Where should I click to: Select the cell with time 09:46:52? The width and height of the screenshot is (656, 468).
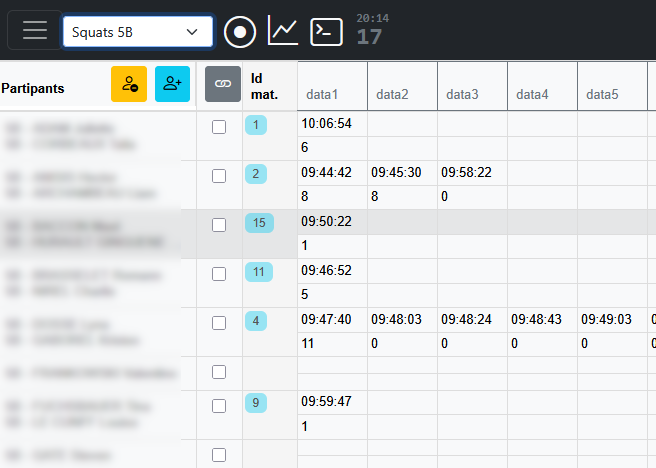332,271
